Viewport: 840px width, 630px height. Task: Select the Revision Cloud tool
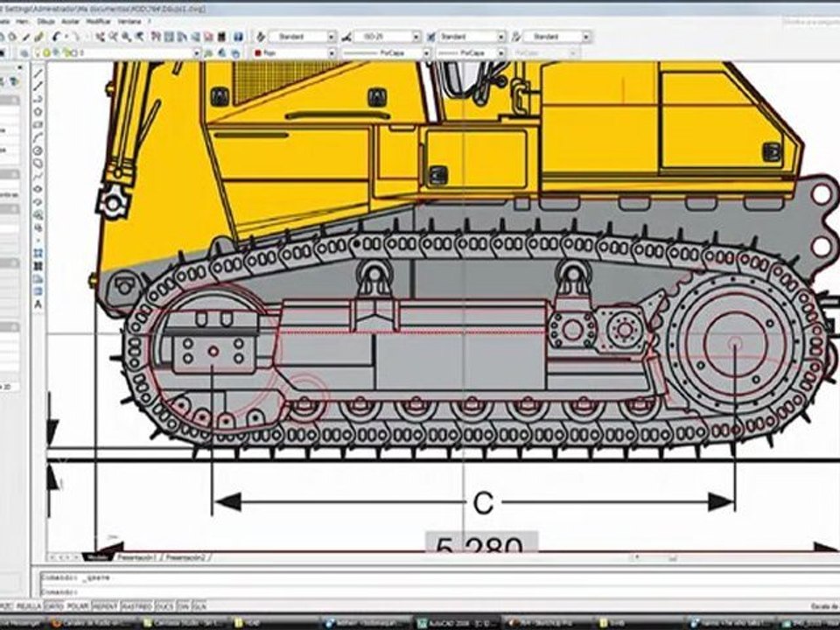(38, 164)
